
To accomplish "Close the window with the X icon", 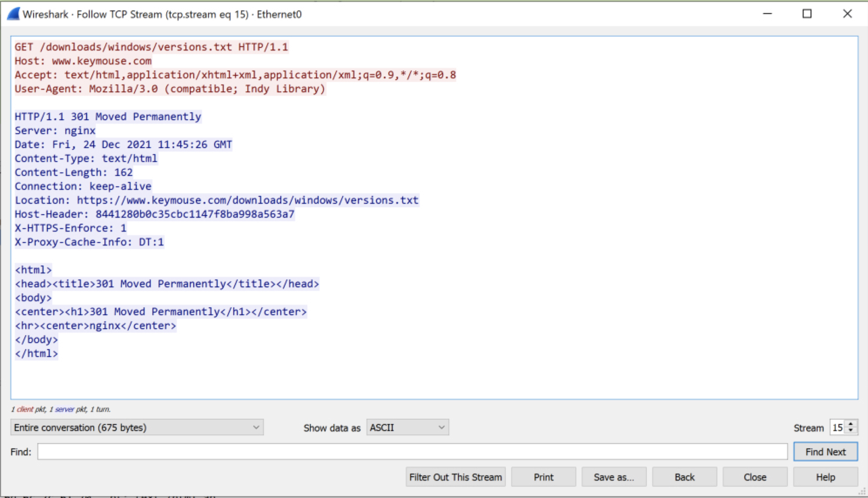I will 847,14.
